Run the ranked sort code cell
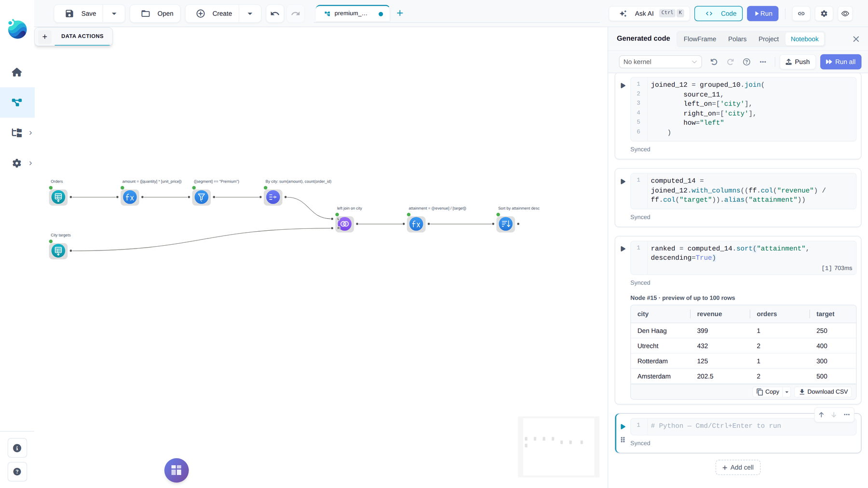Screen dimensions: 868x488 pyautogui.click(x=623, y=249)
